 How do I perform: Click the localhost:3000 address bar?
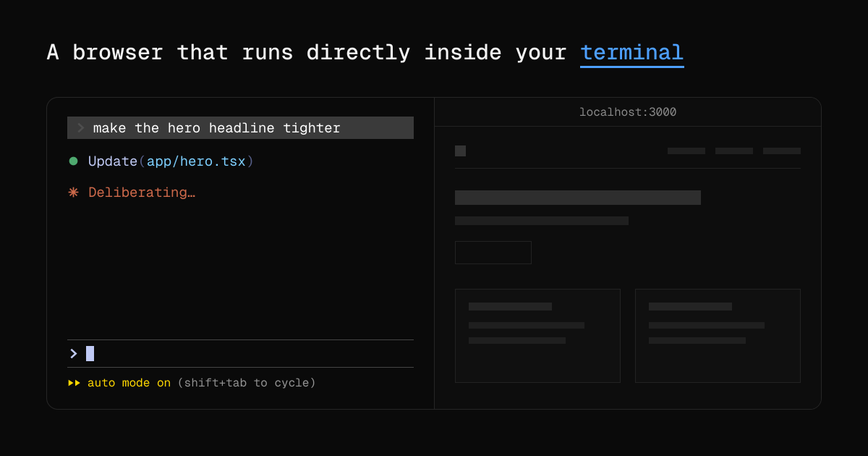tap(628, 112)
